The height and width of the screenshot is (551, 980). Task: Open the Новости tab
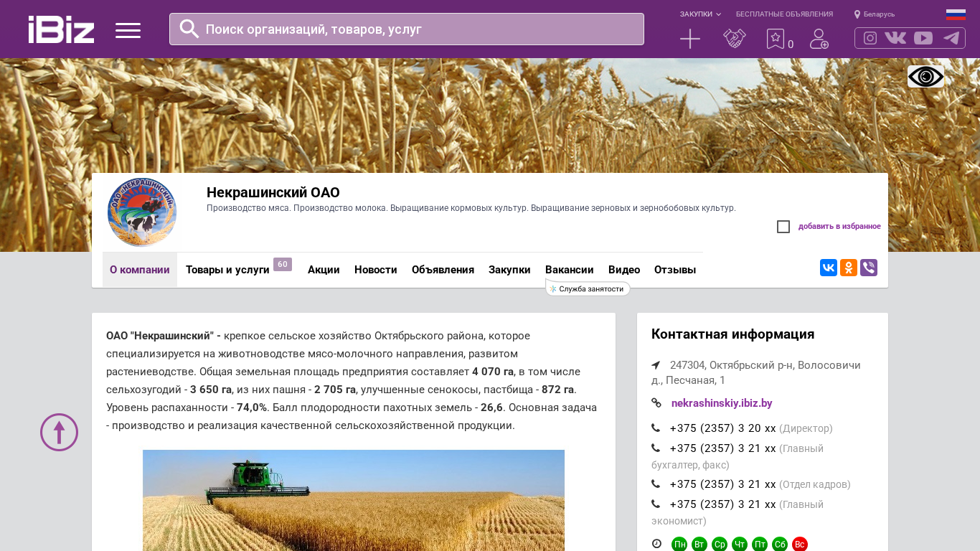pos(376,270)
